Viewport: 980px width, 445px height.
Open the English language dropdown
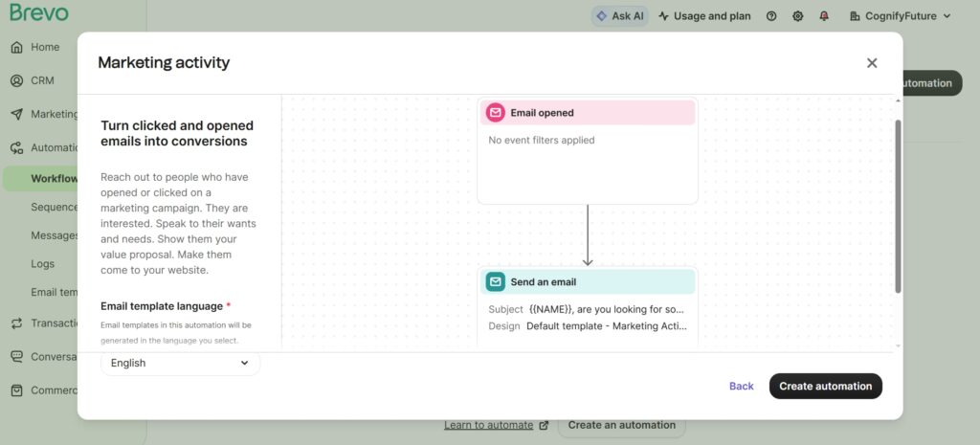(x=180, y=364)
